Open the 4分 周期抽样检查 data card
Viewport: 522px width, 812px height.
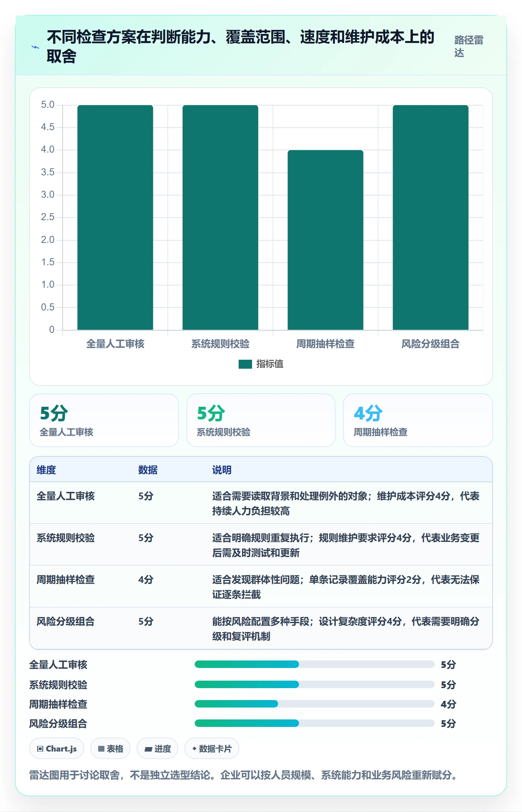pos(418,420)
